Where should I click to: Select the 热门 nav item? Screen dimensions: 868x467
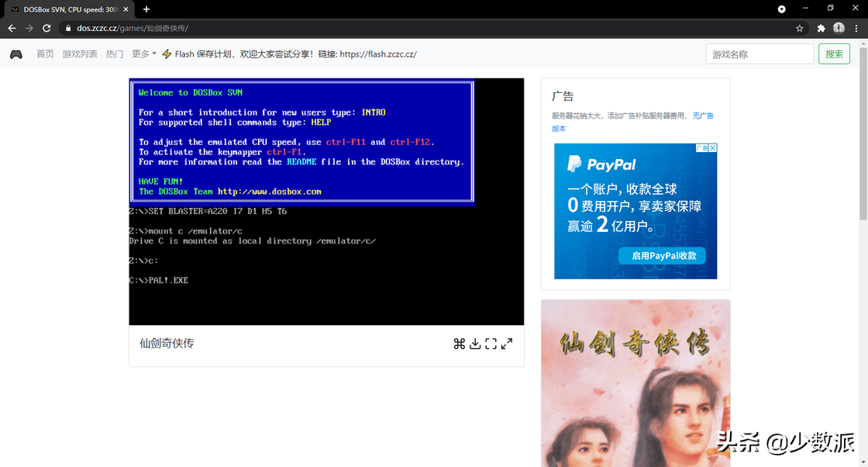point(115,54)
